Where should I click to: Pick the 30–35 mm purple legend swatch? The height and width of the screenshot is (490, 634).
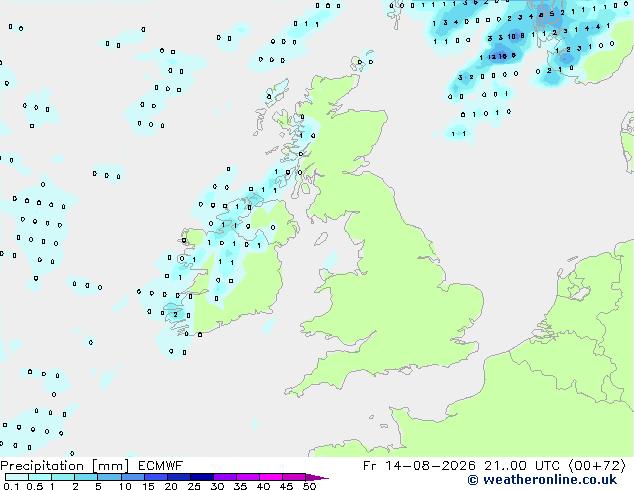(x=224, y=477)
